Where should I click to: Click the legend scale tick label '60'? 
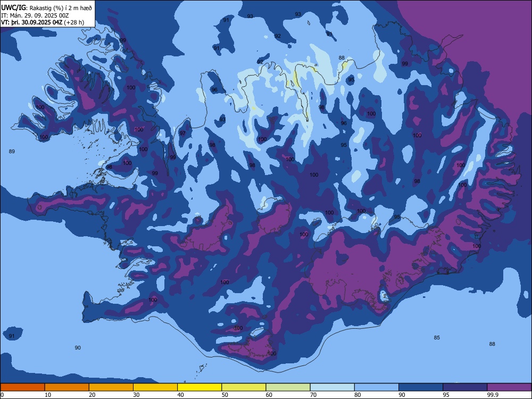(x=269, y=395)
